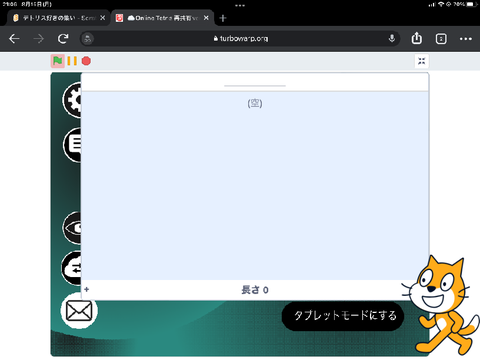The height and width of the screenshot is (360, 480).
Task: Click the browser forward arrow
Action: [39, 39]
